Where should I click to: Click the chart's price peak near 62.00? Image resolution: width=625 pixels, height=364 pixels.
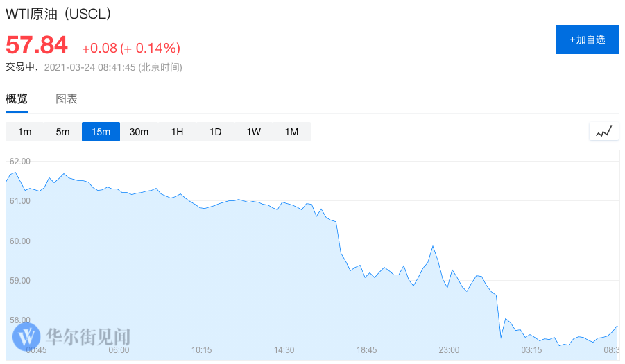pos(15,173)
